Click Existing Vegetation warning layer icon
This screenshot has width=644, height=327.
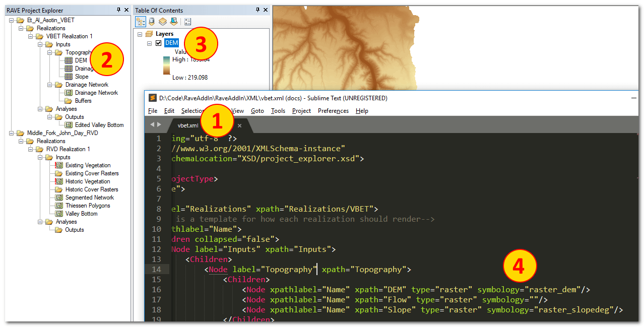point(58,165)
